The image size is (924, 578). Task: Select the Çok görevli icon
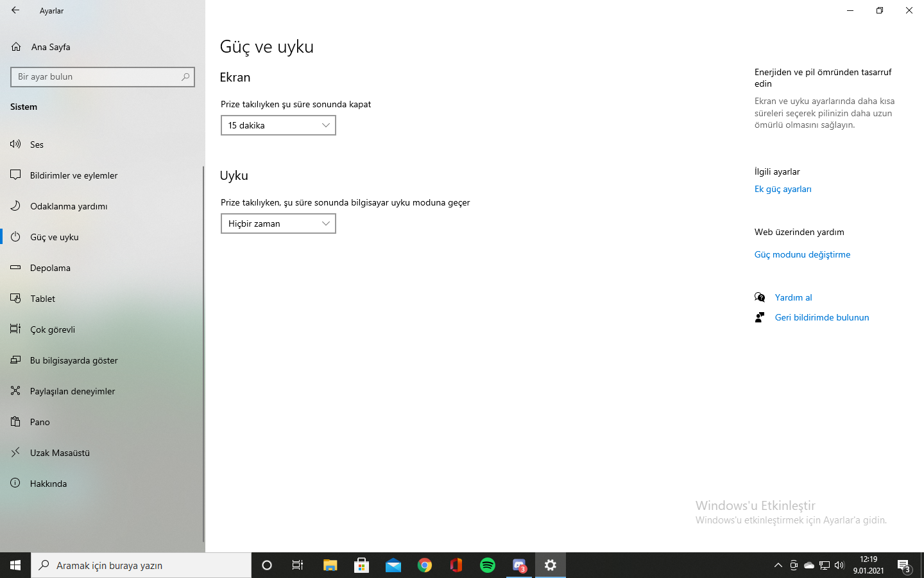pos(15,329)
